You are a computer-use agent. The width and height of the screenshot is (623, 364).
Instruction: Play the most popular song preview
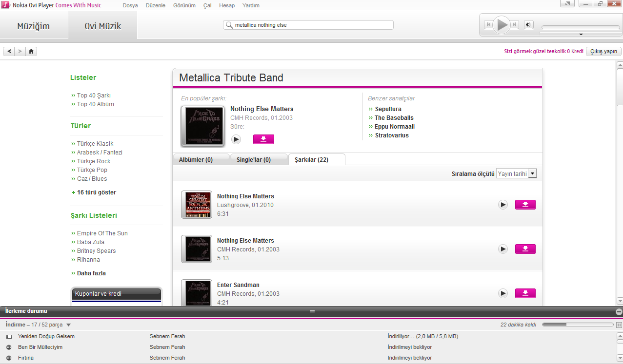coord(236,139)
